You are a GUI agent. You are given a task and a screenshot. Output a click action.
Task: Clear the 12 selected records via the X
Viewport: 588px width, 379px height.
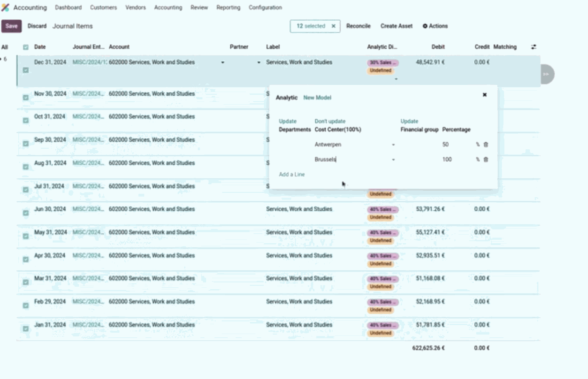click(334, 26)
